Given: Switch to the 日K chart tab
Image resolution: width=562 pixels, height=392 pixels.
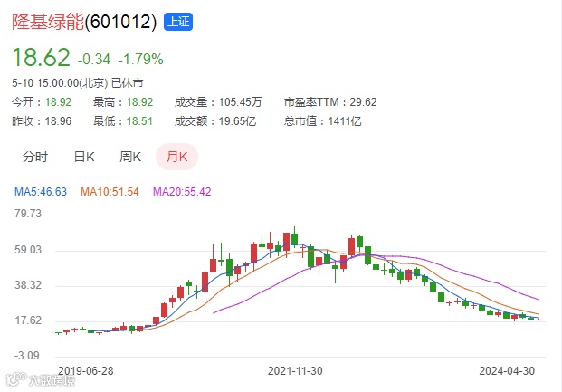Looking at the screenshot, I should (x=84, y=157).
